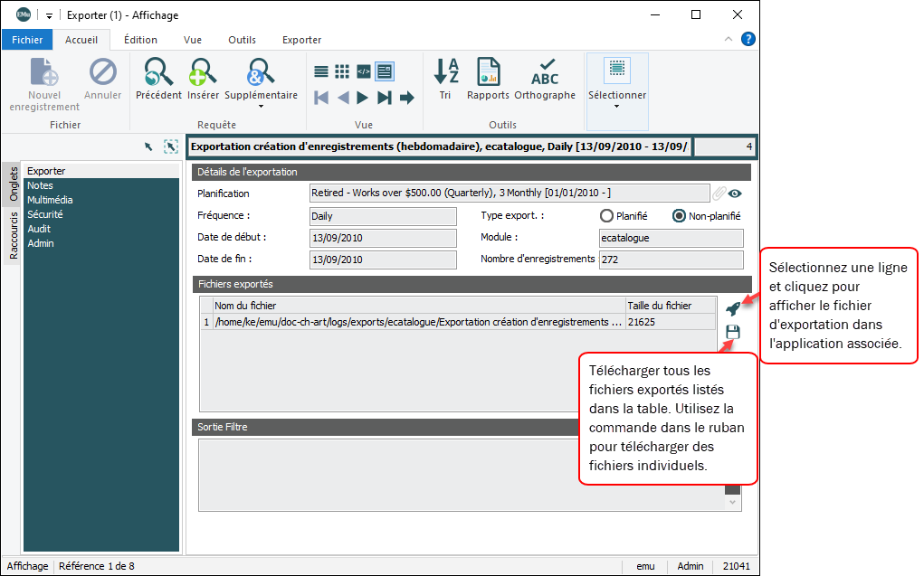Click the Insérer search icon
This screenshot has width=924, height=576.
pyautogui.click(x=203, y=72)
